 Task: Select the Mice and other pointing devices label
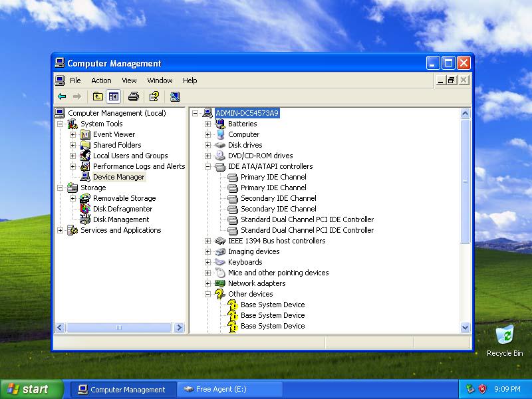pyautogui.click(x=278, y=273)
